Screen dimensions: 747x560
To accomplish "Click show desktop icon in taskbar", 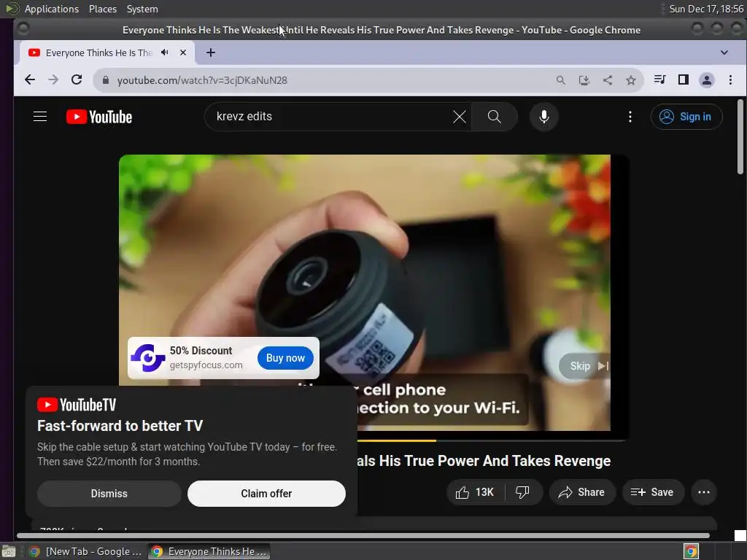I will tap(9, 551).
